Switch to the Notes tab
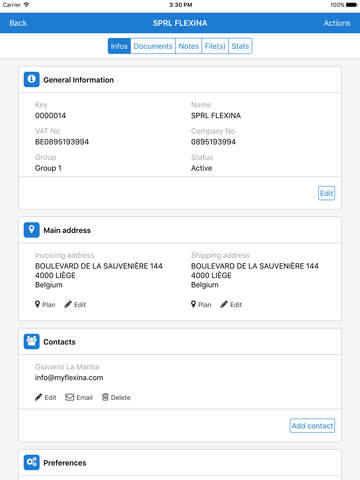 (x=189, y=46)
